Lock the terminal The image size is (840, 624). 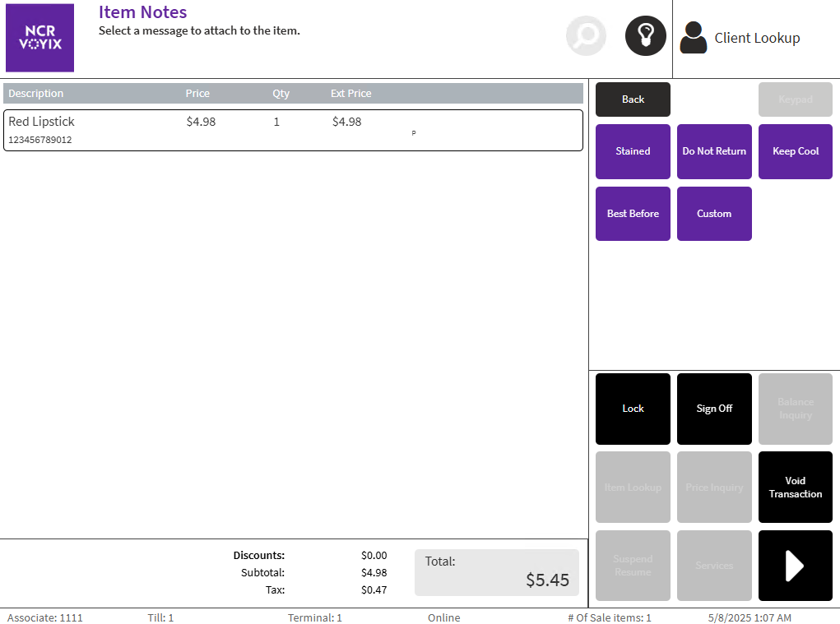click(633, 409)
